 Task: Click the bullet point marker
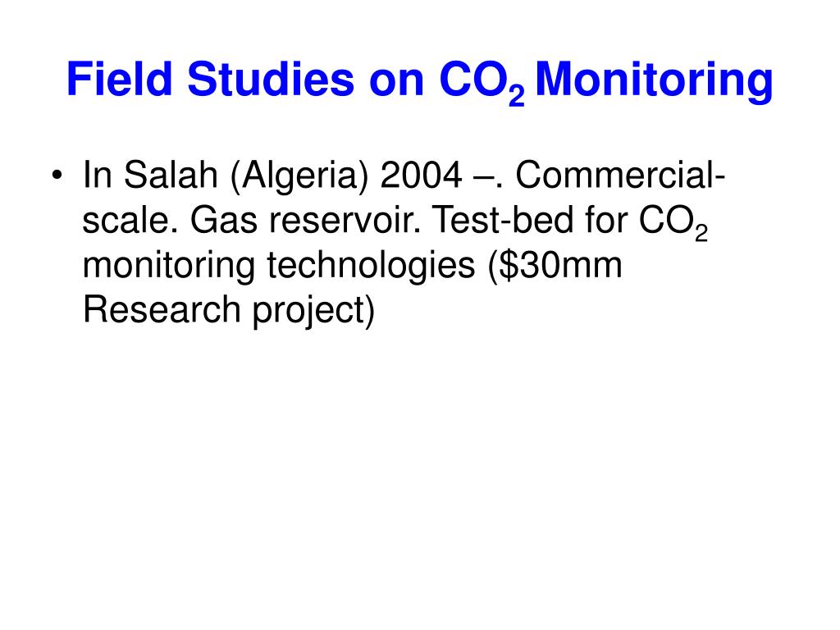pyautogui.click(x=57, y=175)
